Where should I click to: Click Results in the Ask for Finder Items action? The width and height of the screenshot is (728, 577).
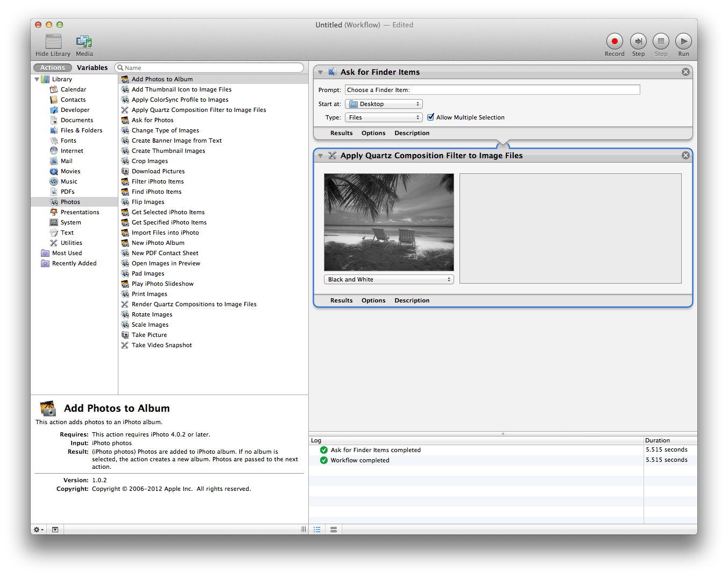coord(341,132)
